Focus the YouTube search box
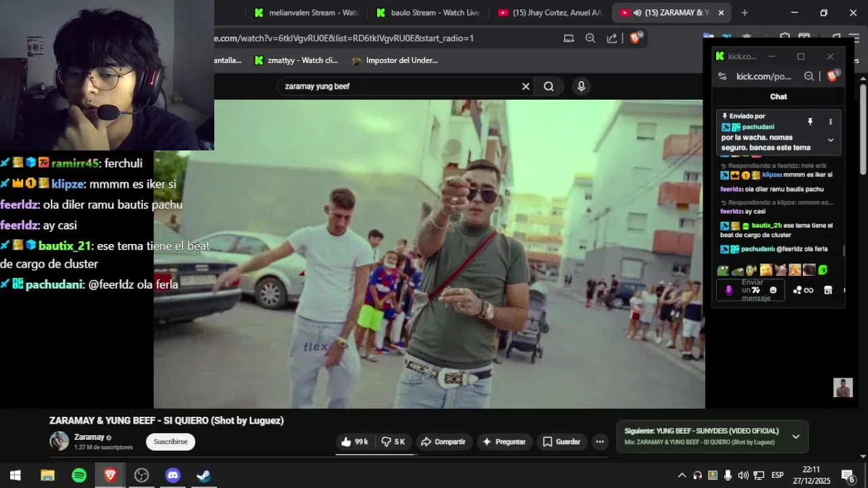This screenshot has height=488, width=868. [x=400, y=87]
